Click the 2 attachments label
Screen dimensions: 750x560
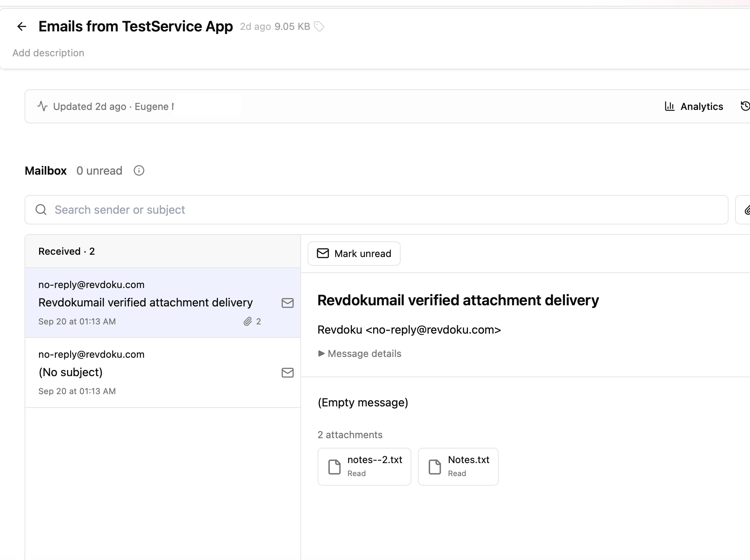(x=350, y=435)
